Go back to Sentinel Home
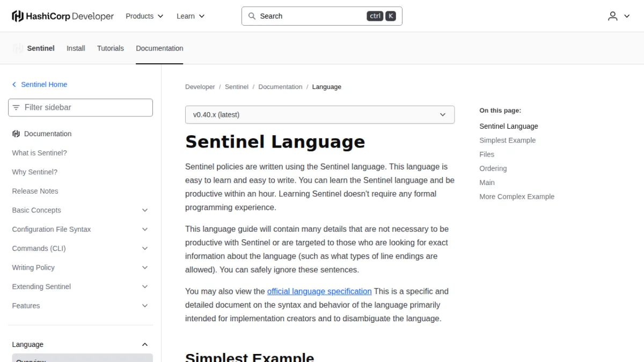Viewport: 644px width, 362px height. 44,85
